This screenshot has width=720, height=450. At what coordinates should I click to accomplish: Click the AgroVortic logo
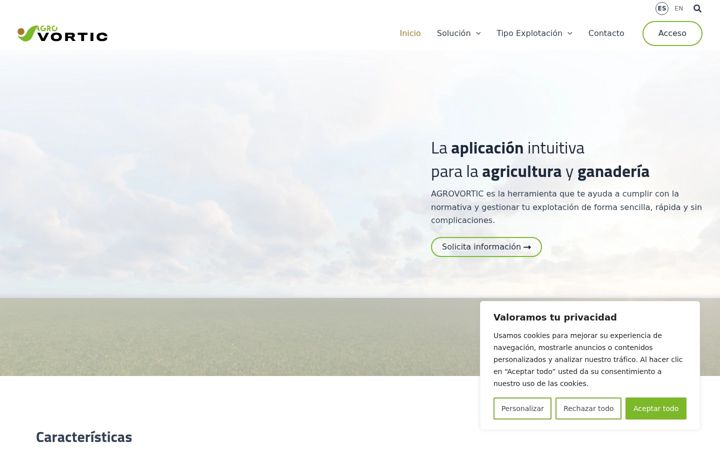tap(62, 34)
